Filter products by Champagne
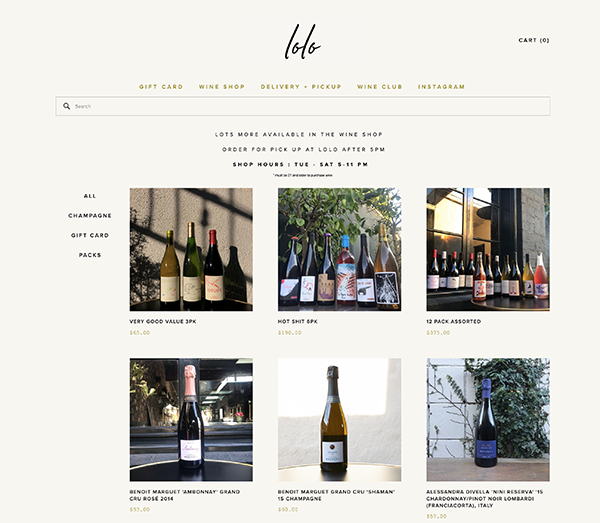 click(90, 216)
